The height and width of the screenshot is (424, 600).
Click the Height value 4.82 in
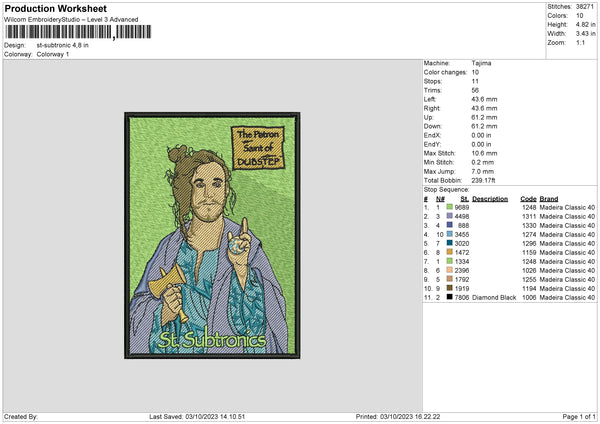tap(585, 24)
